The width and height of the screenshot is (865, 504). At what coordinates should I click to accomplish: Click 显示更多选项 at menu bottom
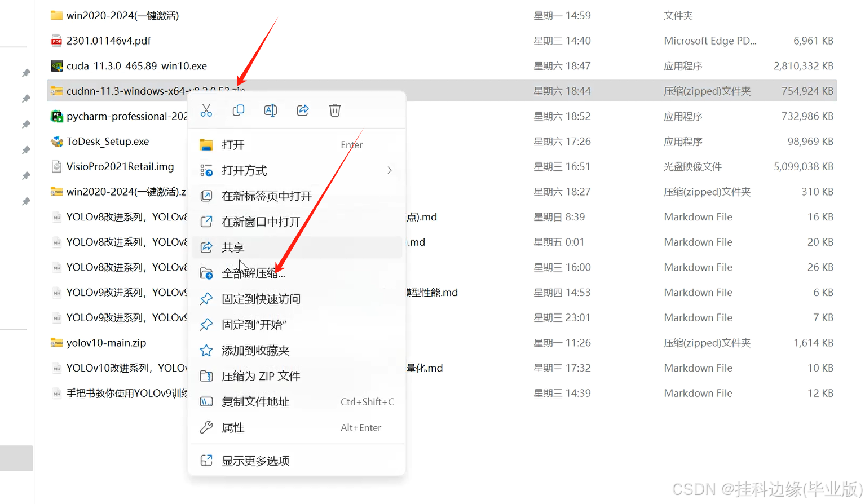[x=297, y=461]
